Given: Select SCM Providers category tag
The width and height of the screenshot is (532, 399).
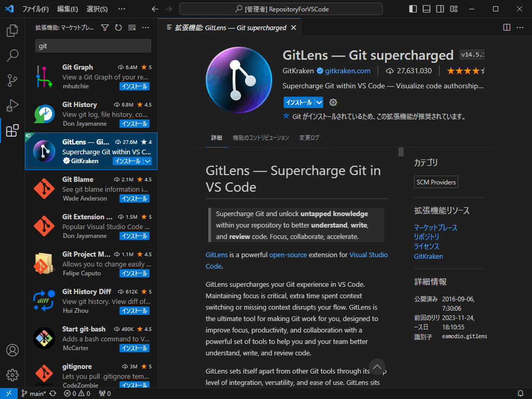Looking at the screenshot, I should tap(436, 182).
